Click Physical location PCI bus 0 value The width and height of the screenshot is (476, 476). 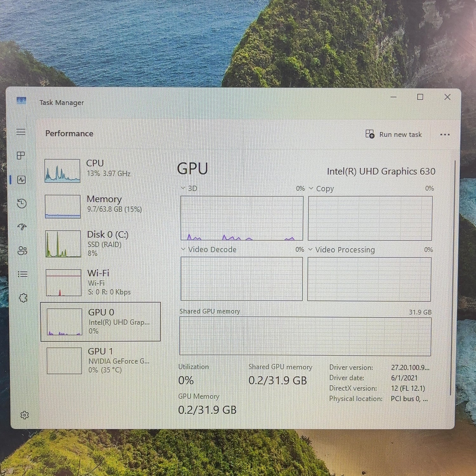(x=409, y=399)
